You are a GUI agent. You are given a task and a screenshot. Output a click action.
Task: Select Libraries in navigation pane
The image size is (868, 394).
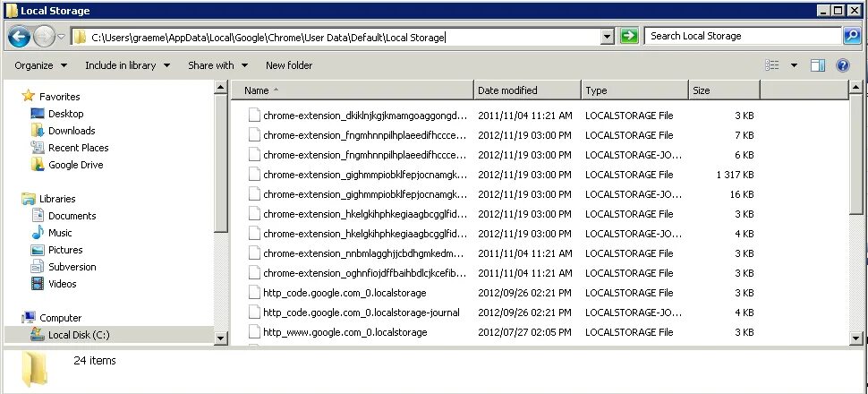(x=57, y=199)
